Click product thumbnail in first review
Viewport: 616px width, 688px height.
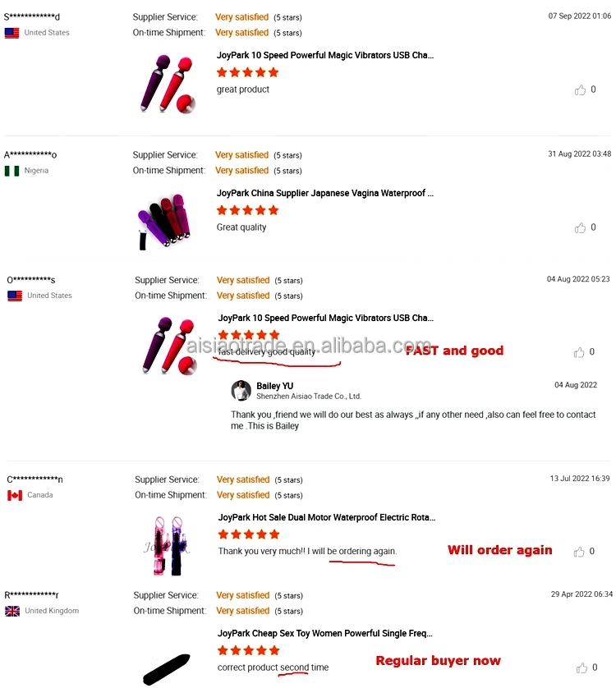coord(167,84)
